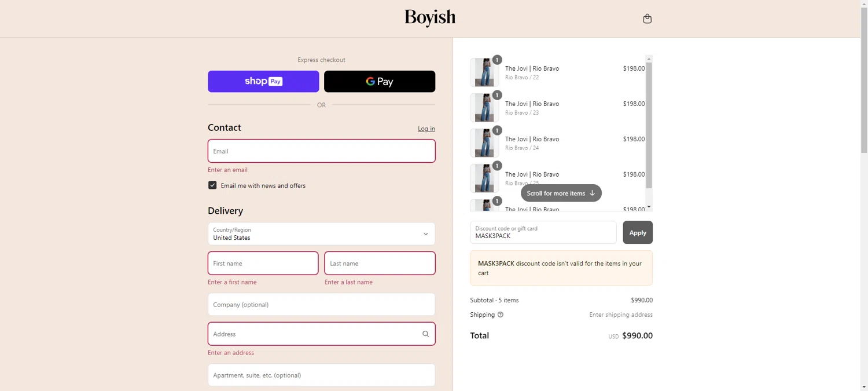
Task: Open the shopping bag cart icon
Action: 647,19
